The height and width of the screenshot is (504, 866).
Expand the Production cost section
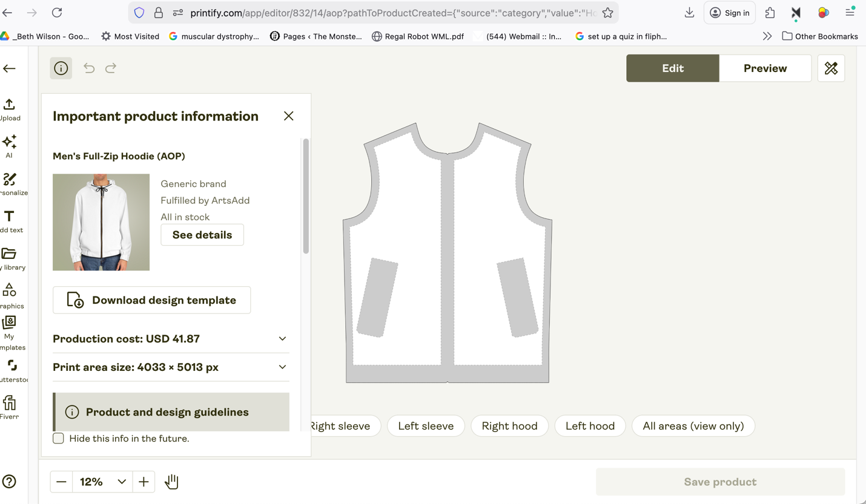171,339
